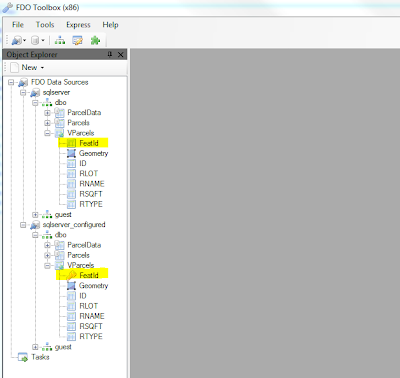Open the database toolbar dropdown arrow
400x378 pixels.
tap(43, 41)
